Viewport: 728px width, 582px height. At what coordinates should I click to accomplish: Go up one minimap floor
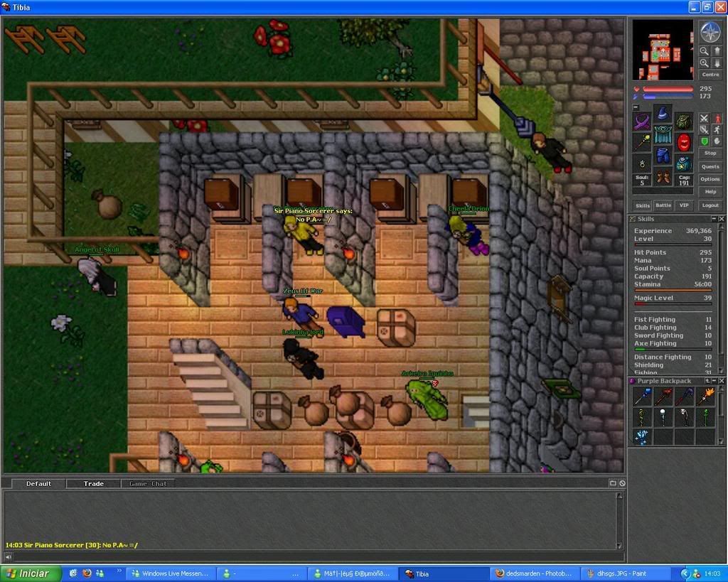coord(717,51)
